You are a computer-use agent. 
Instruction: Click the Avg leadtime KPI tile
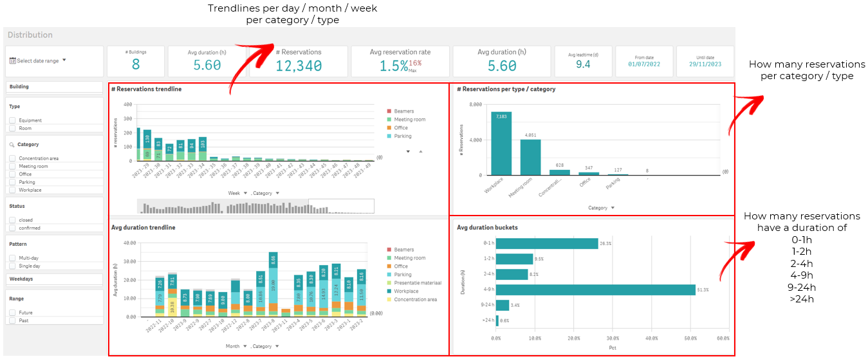pyautogui.click(x=583, y=61)
